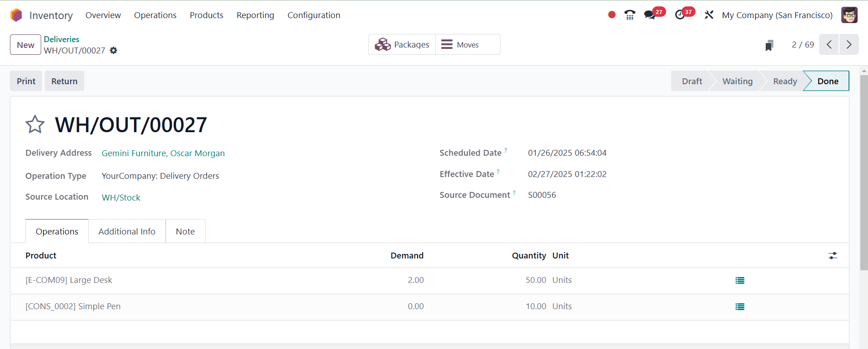This screenshot has height=349, width=868.
Task: Click the red recording indicator icon
Action: pyautogui.click(x=612, y=15)
